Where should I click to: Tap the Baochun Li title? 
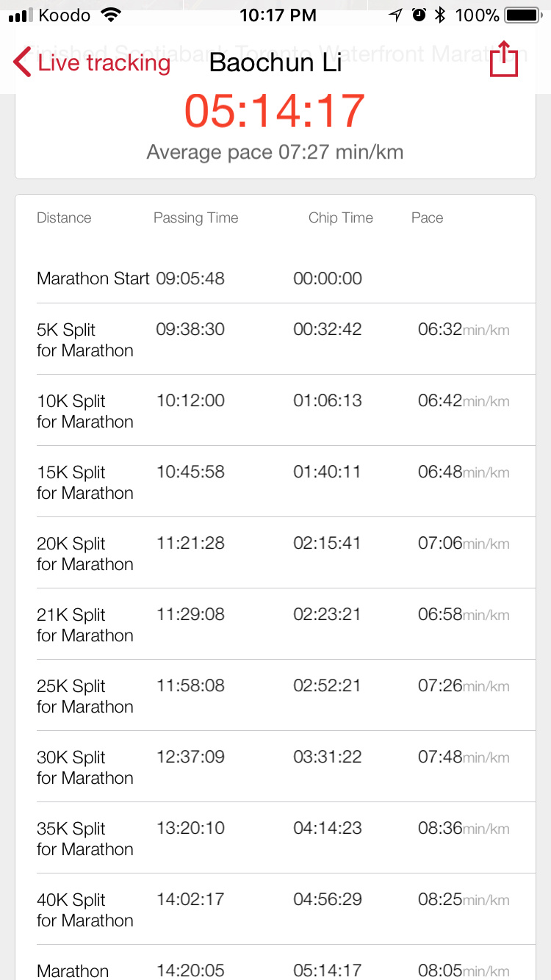click(275, 62)
